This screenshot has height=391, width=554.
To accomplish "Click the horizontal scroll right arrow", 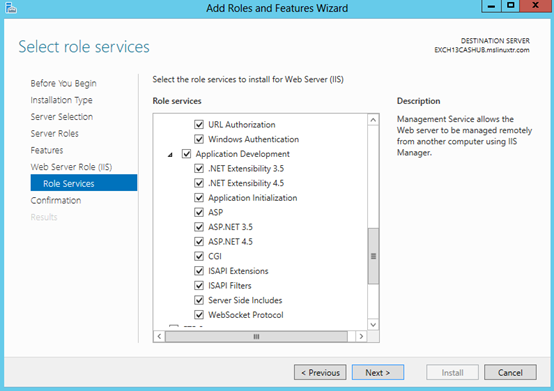I will pos(361,336).
